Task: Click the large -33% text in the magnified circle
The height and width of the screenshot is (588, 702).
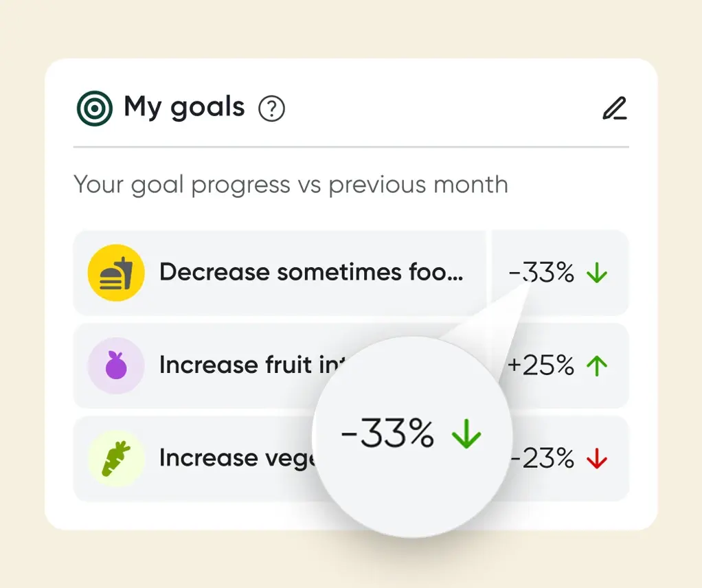Action: (388, 434)
